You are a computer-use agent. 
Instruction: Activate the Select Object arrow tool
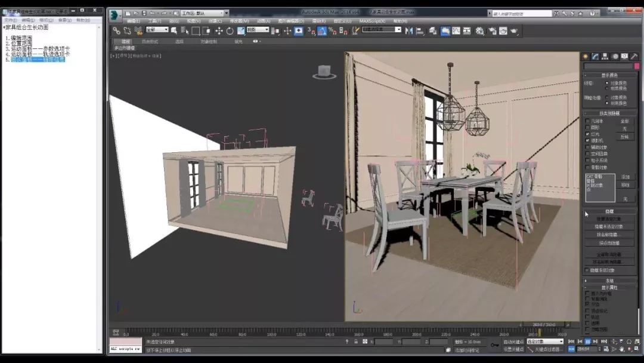point(174,30)
